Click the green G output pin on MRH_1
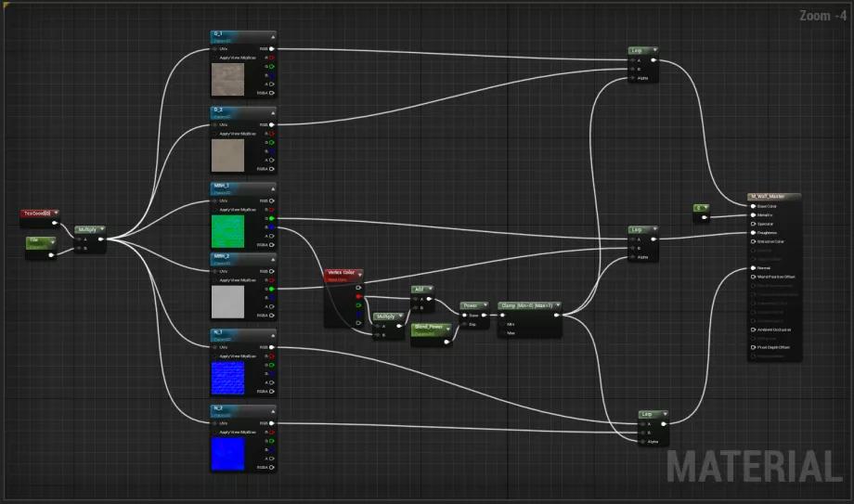854x504 pixels. click(271, 218)
